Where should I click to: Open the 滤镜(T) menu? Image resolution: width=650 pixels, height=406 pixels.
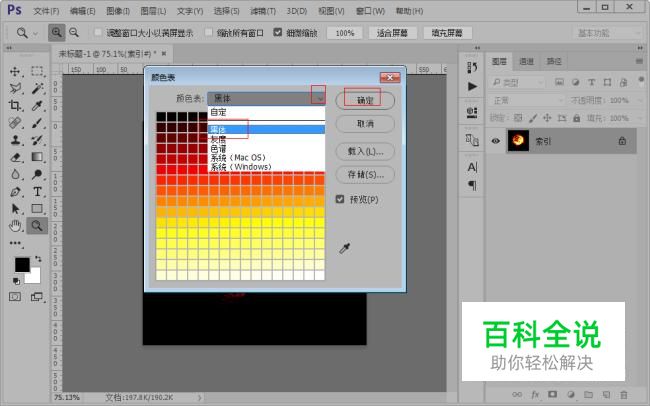point(263,11)
